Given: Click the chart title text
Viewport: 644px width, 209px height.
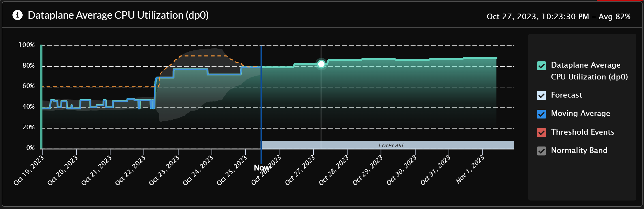Looking at the screenshot, I should pyautogui.click(x=118, y=15).
